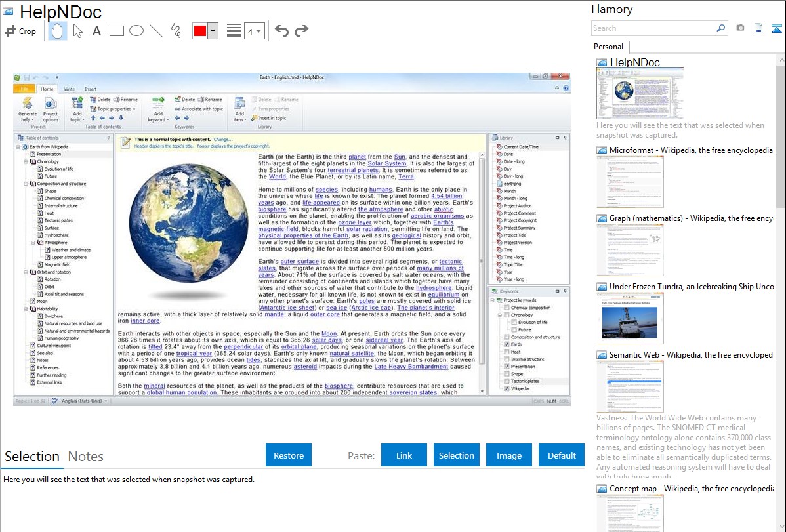The height and width of the screenshot is (532, 786).
Task: Choose the freehand scribble tool
Action: (x=175, y=31)
